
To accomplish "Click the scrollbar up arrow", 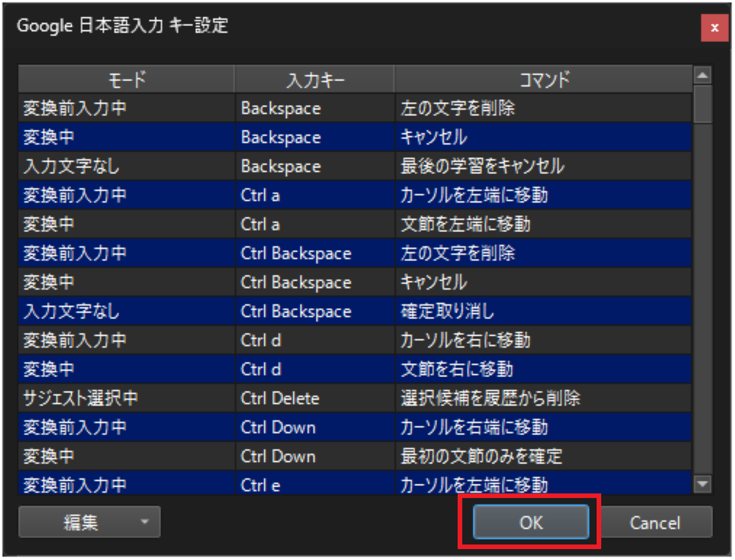I will [x=703, y=75].
